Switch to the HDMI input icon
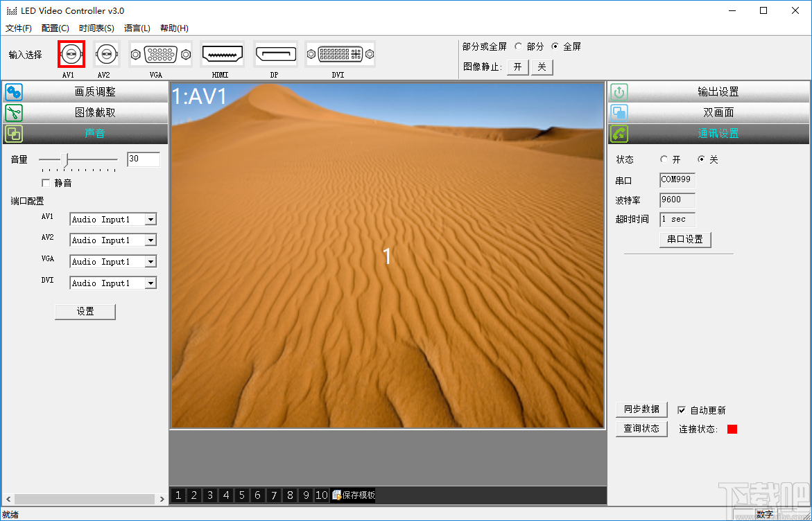Image resolution: width=812 pixels, height=521 pixels. pos(222,54)
